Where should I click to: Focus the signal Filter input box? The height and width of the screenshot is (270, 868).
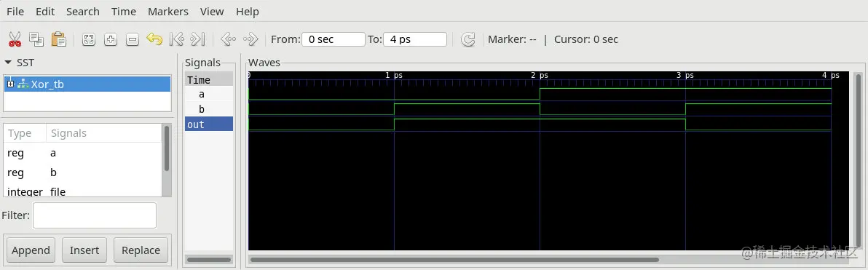point(95,215)
